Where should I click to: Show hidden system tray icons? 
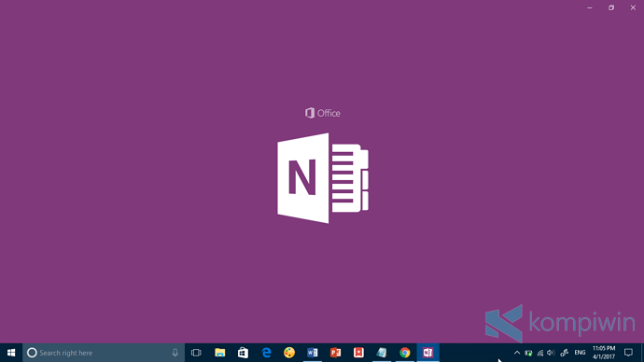517,353
